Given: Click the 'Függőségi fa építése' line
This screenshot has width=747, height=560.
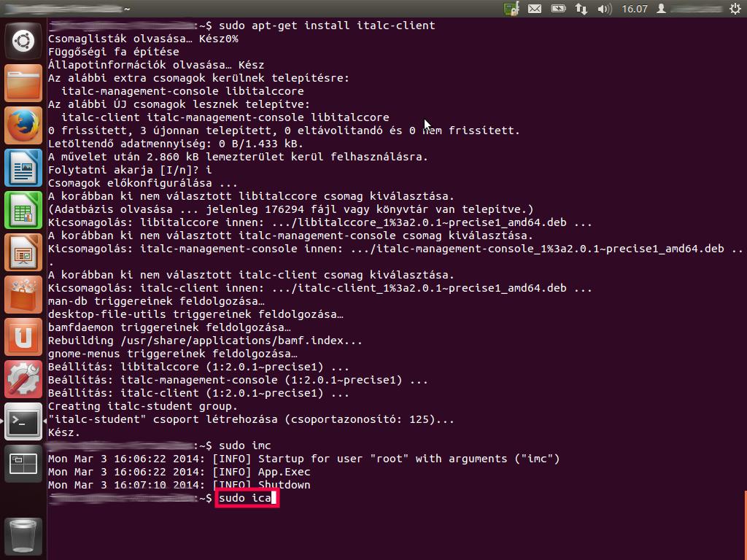Looking at the screenshot, I should (113, 52).
